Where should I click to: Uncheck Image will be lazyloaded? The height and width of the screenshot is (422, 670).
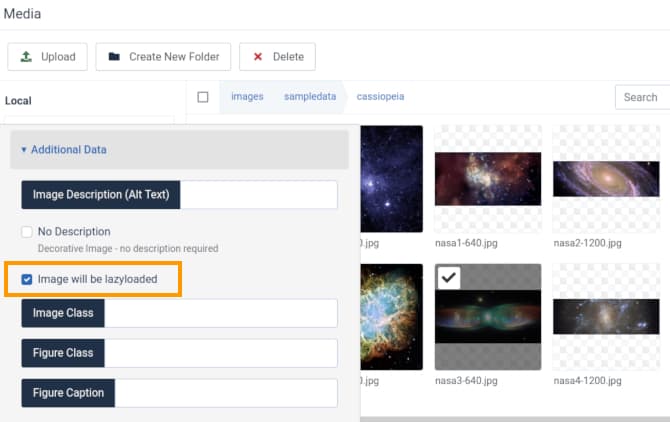(27, 279)
